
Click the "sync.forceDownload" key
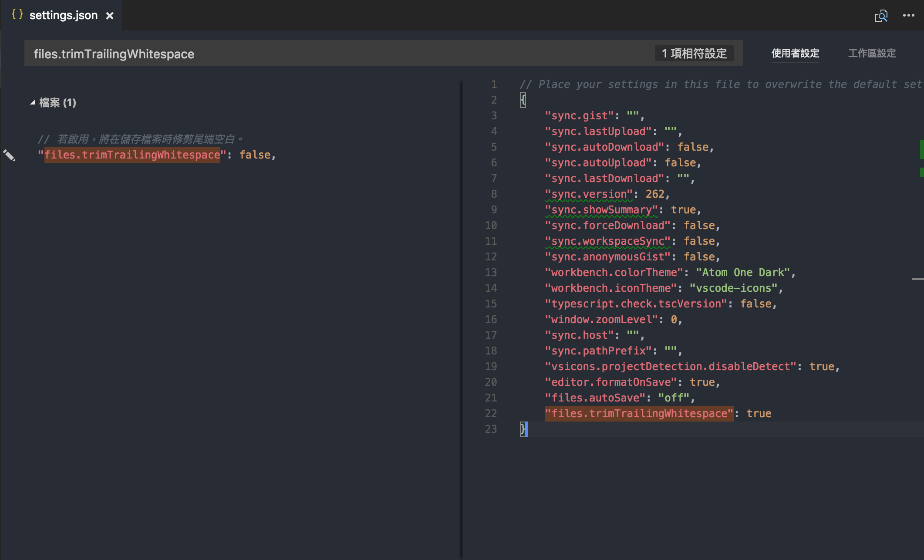point(607,225)
